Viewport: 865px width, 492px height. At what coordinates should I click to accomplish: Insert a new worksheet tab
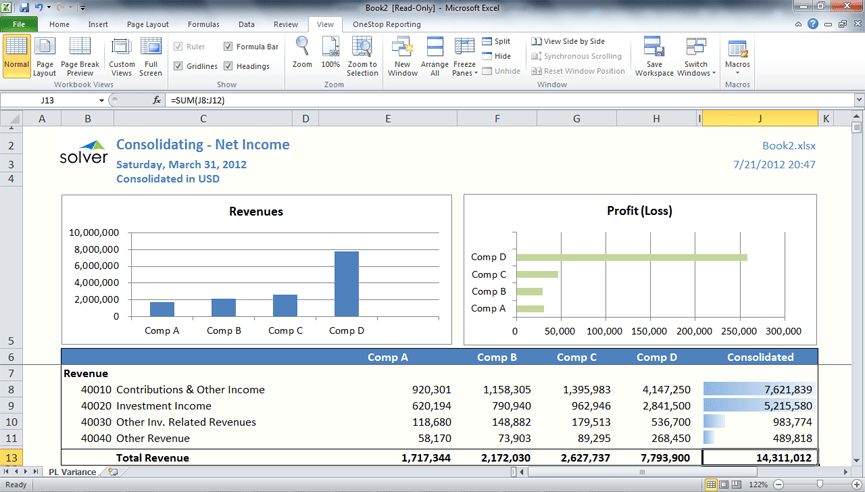[x=114, y=472]
